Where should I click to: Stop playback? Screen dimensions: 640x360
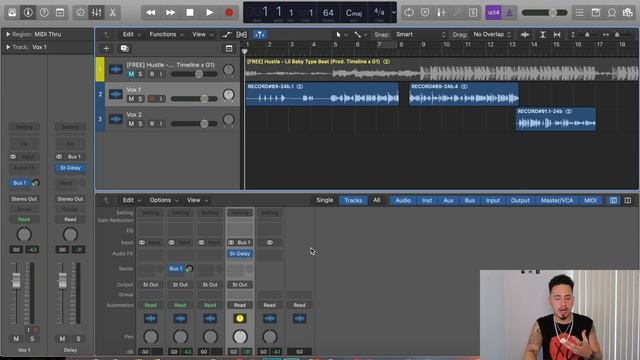click(190, 13)
